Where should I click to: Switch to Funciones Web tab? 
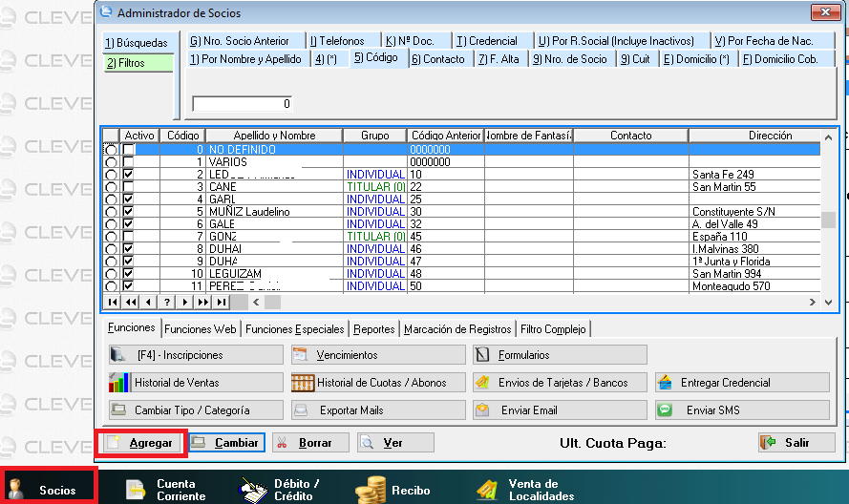pos(200,329)
